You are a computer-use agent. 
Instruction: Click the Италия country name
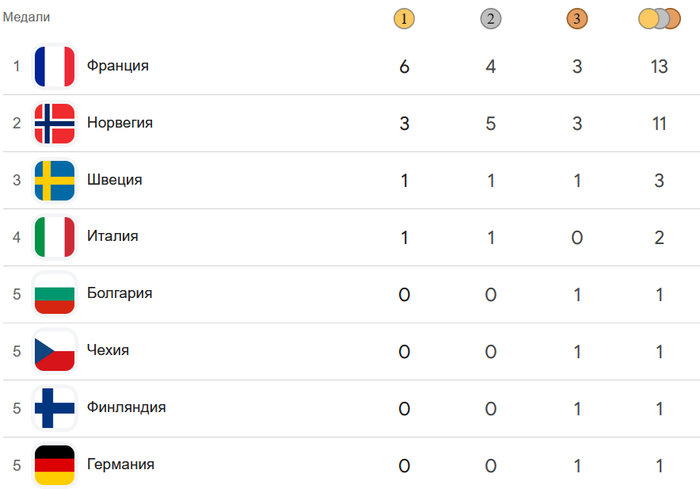pyautogui.click(x=113, y=237)
